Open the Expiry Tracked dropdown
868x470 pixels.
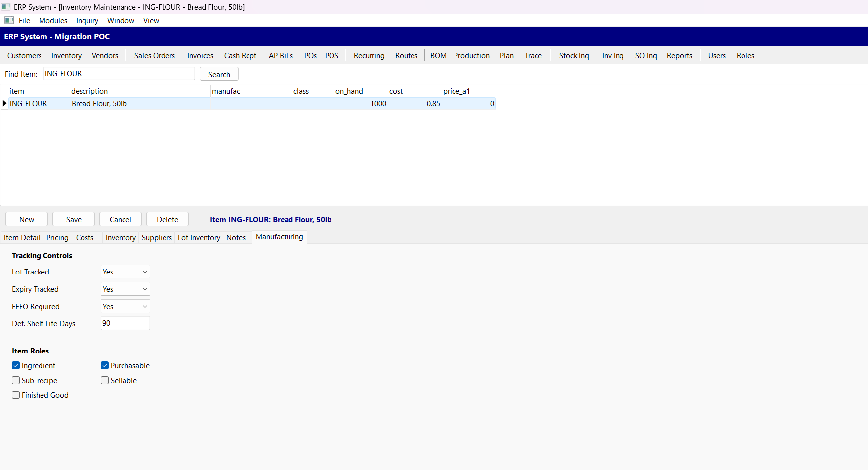[125, 289]
